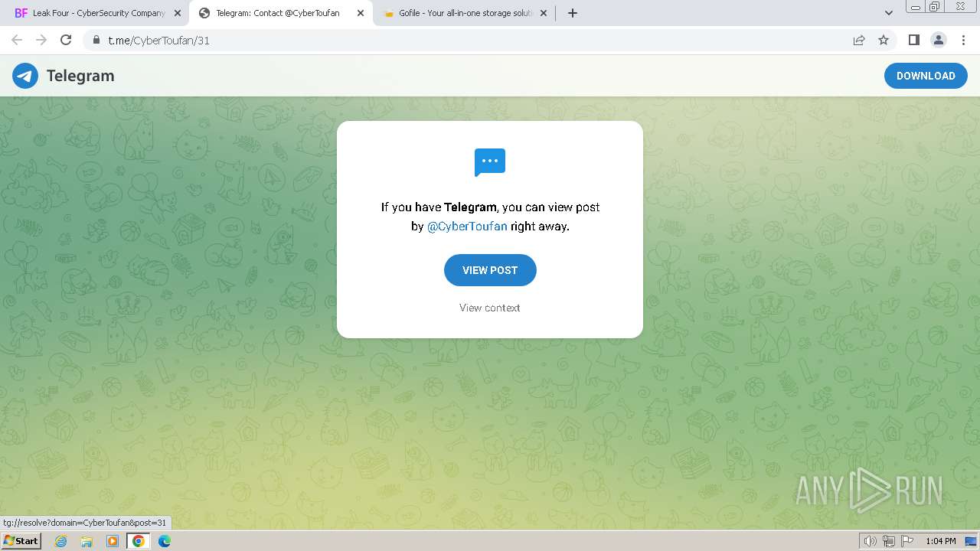The image size is (980, 551).
Task: Restore down the Chrome window
Action: [935, 7]
